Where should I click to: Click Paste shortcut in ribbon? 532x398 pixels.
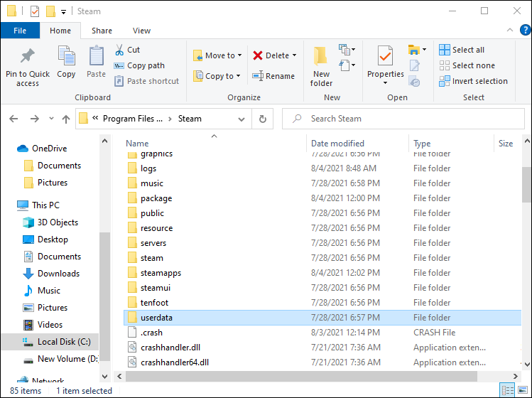tap(146, 81)
